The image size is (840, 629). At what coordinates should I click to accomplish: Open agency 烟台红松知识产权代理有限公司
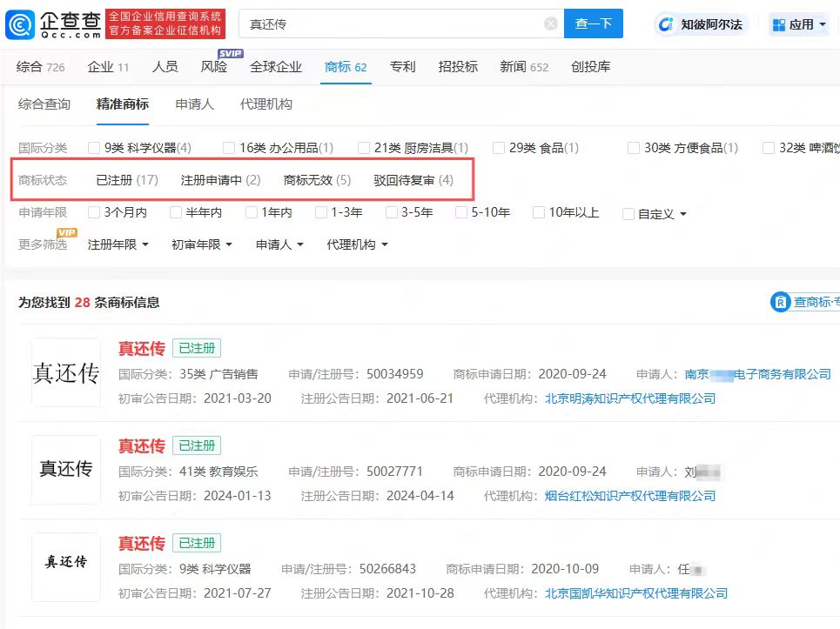630,496
